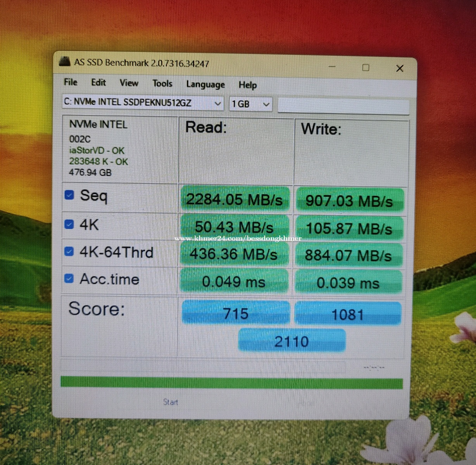
Task: Click the green progress bar
Action: click(x=231, y=382)
